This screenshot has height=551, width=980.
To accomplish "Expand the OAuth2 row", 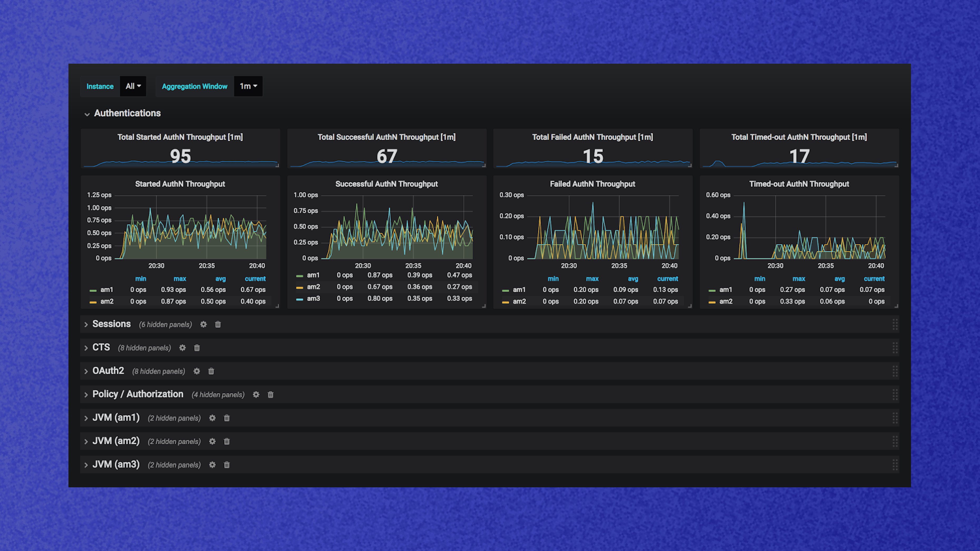I will pos(108,371).
